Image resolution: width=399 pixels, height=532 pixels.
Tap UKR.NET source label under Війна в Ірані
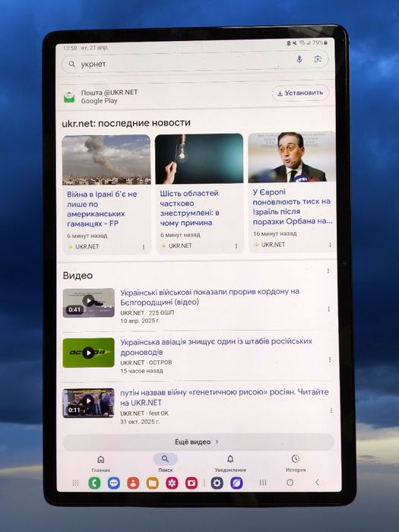coord(87,247)
